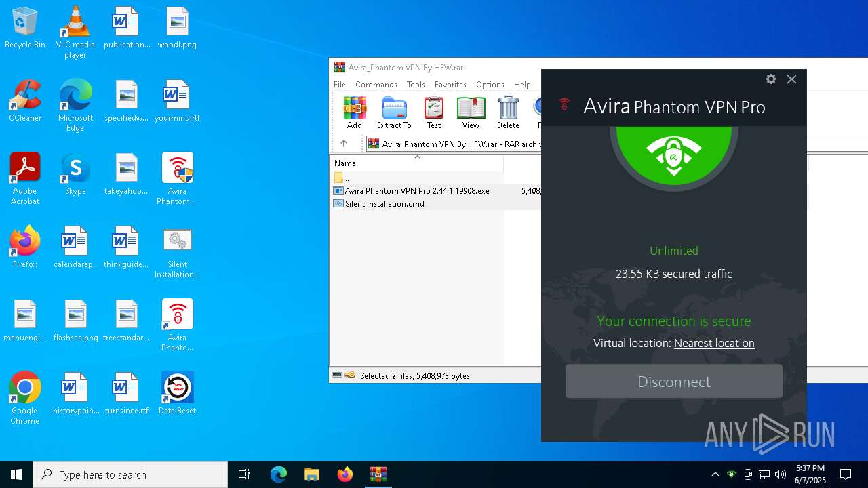Open VLC media player desktop shortcut
This screenshot has height=488, width=868.
tap(75, 33)
